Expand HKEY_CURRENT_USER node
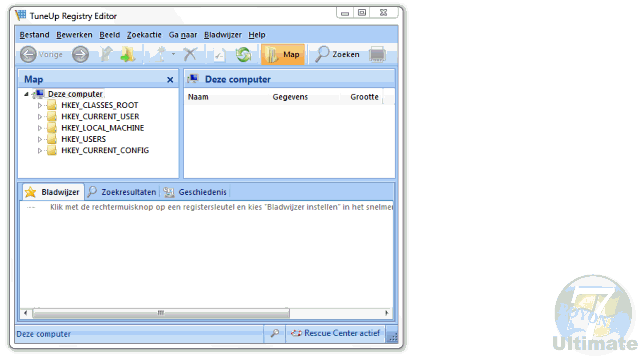The height and width of the screenshot is (360, 640). coord(40,117)
